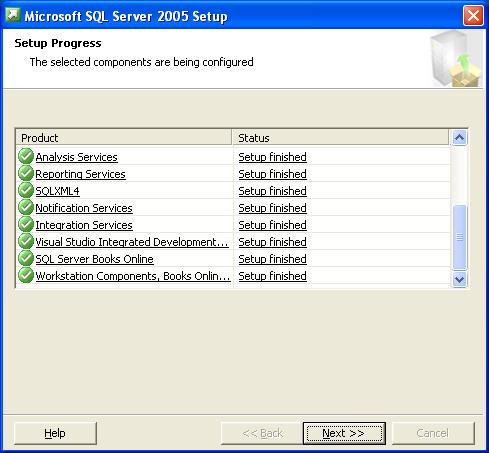Open the Notification Services product link

[84, 208]
